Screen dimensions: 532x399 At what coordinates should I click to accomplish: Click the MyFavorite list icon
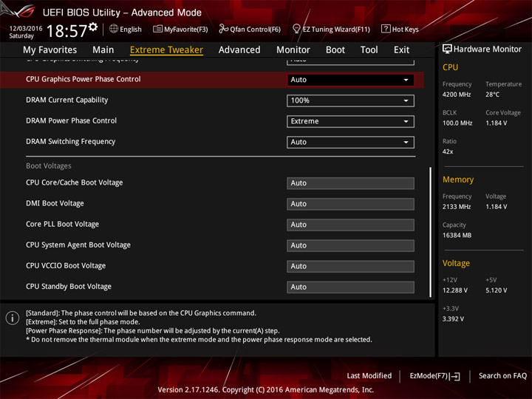157,29
